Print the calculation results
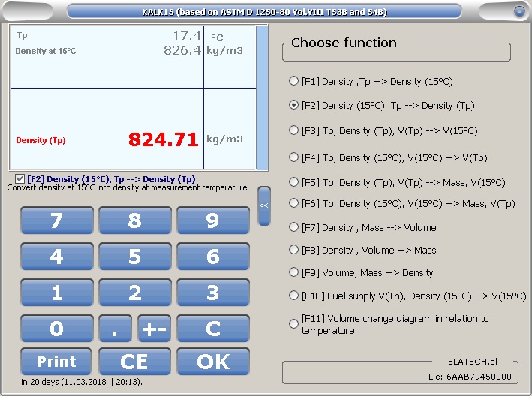532x396 pixels. (x=56, y=361)
